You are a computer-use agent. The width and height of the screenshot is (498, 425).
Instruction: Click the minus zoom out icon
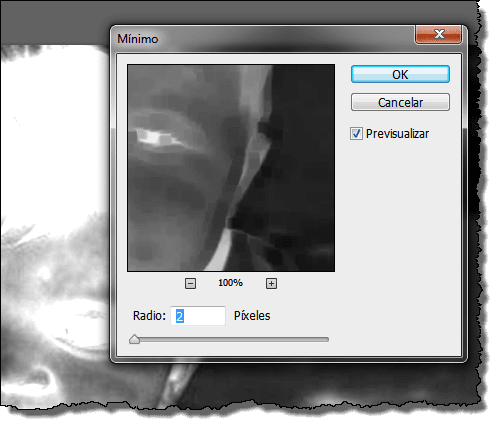coord(190,284)
